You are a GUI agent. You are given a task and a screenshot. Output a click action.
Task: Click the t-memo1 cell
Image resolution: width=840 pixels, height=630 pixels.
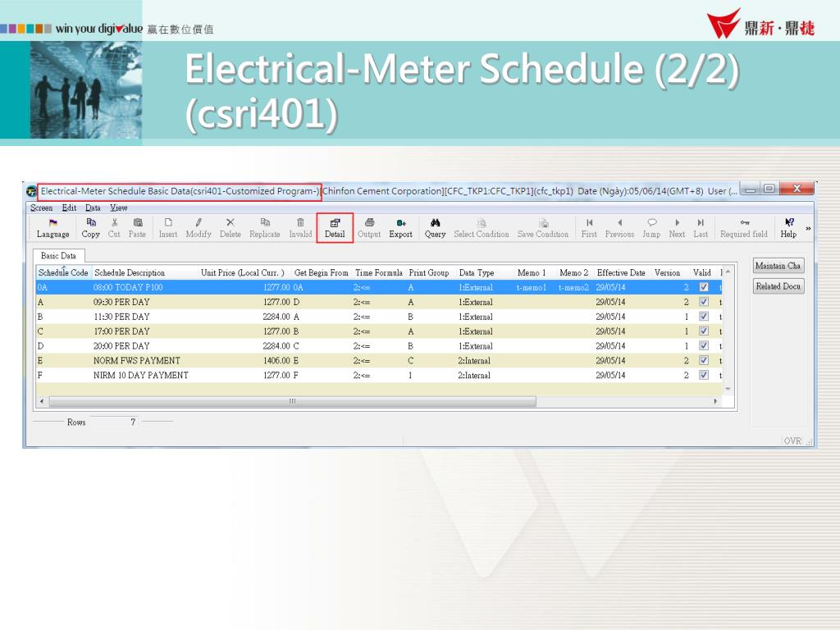point(532,288)
